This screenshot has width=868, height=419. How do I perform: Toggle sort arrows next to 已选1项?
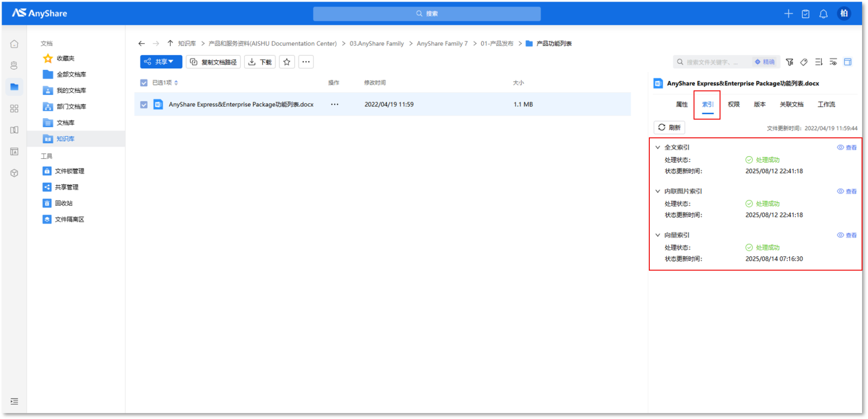point(176,83)
